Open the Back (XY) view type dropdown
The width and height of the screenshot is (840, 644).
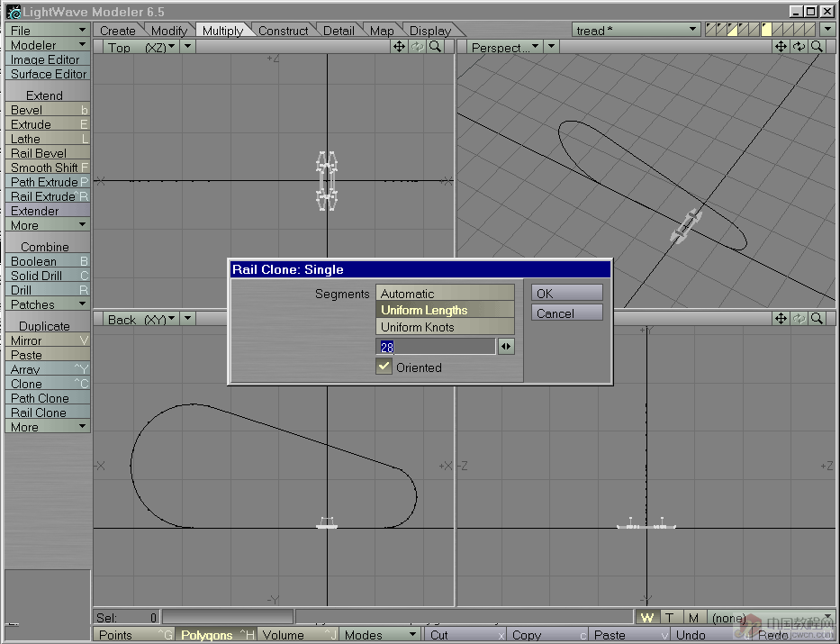pos(141,320)
